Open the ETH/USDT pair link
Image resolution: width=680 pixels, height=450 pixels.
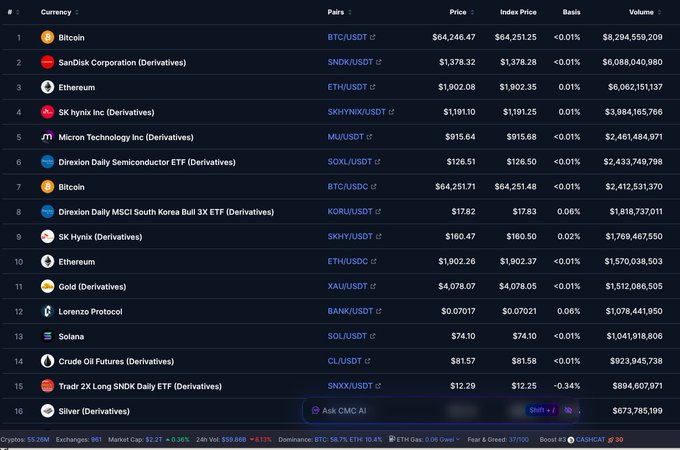(347, 87)
